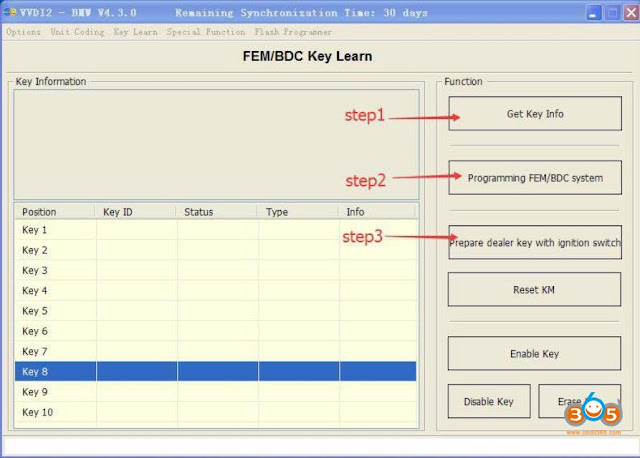Select the Key 9 row
Screen dimensions: 640x458
point(216,392)
